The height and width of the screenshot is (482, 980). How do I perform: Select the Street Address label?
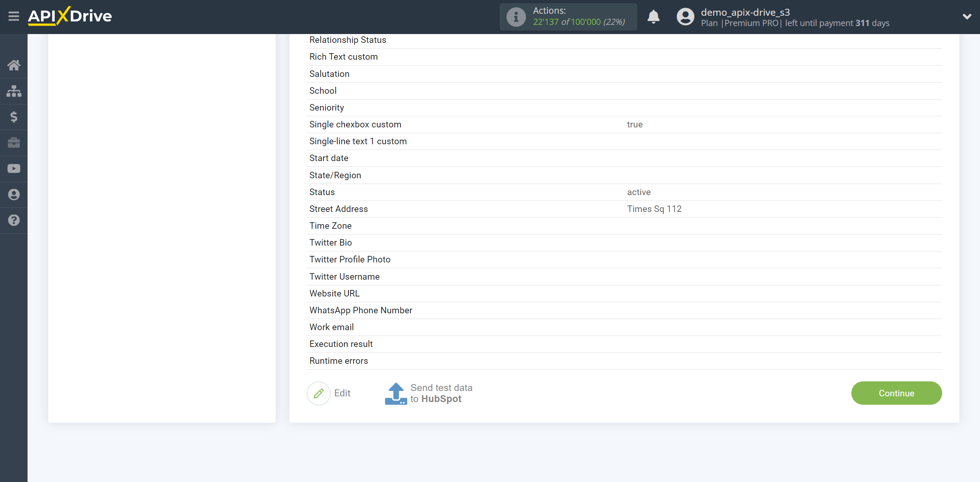[x=338, y=209]
